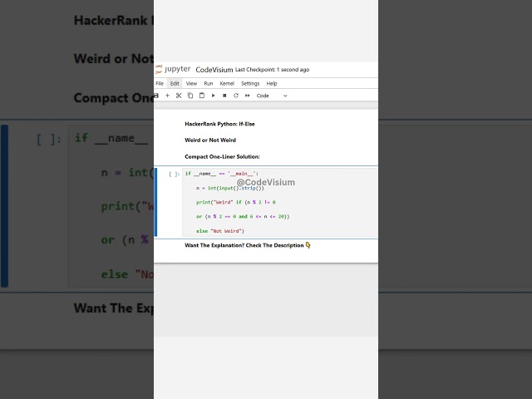Run the selected cell

(213, 96)
